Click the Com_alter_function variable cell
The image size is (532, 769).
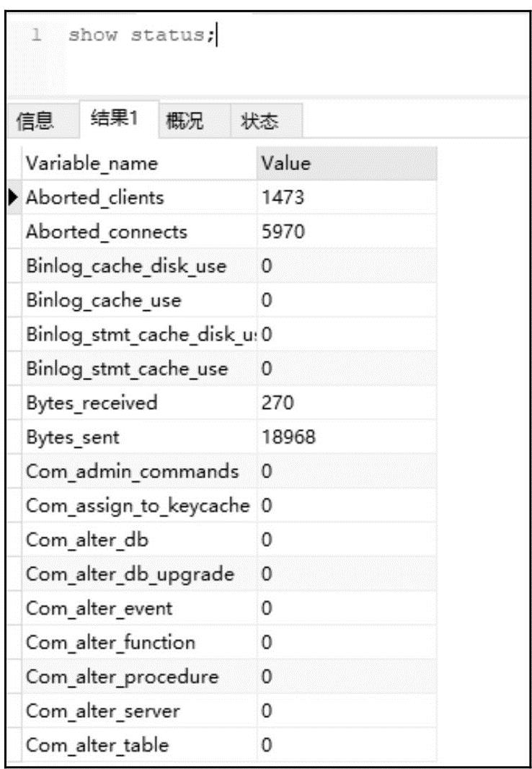tap(110, 642)
